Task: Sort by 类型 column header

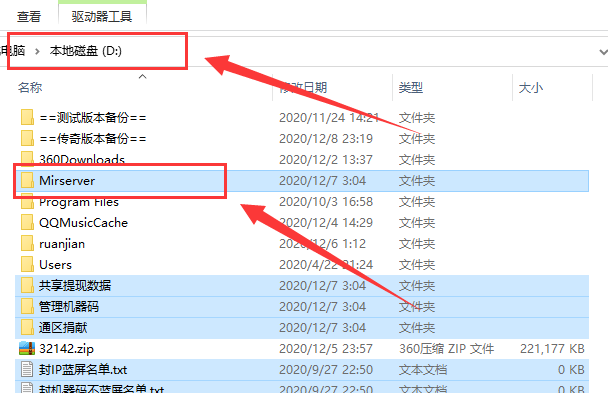Action: [411, 88]
